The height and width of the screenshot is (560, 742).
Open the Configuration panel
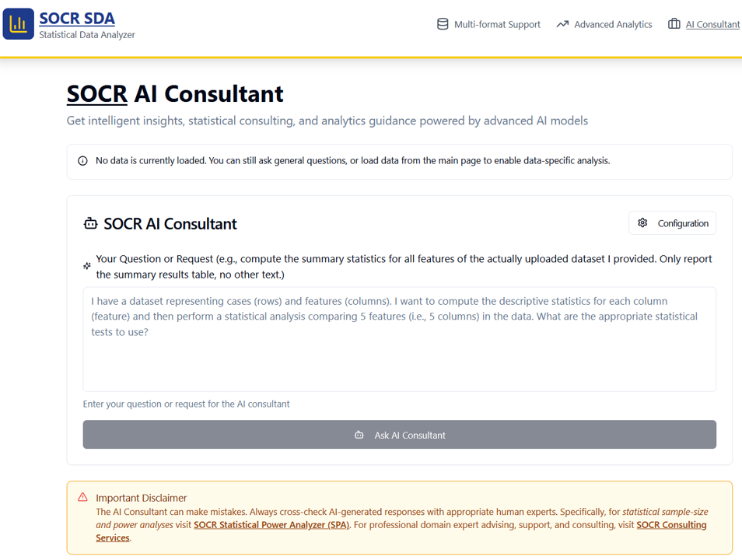(672, 222)
